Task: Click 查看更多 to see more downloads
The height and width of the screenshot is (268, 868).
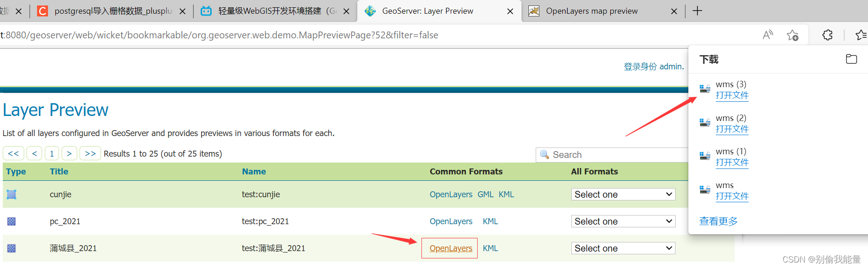Action: [x=718, y=221]
